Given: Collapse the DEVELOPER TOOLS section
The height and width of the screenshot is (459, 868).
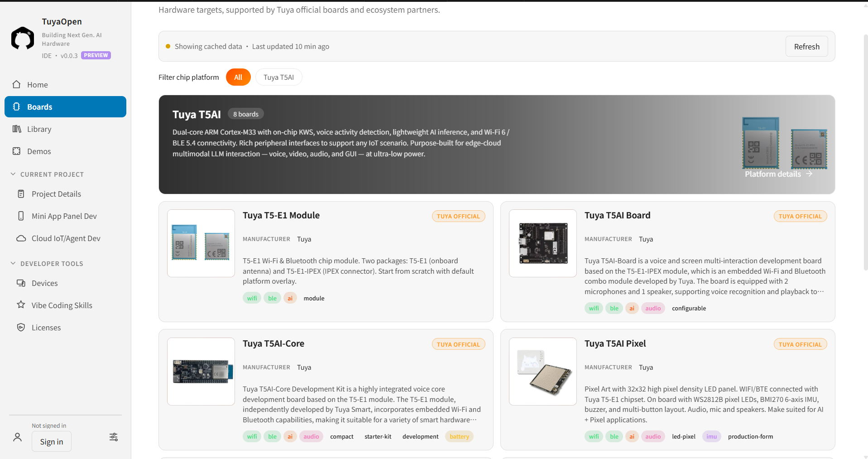Looking at the screenshot, I should click(47, 263).
